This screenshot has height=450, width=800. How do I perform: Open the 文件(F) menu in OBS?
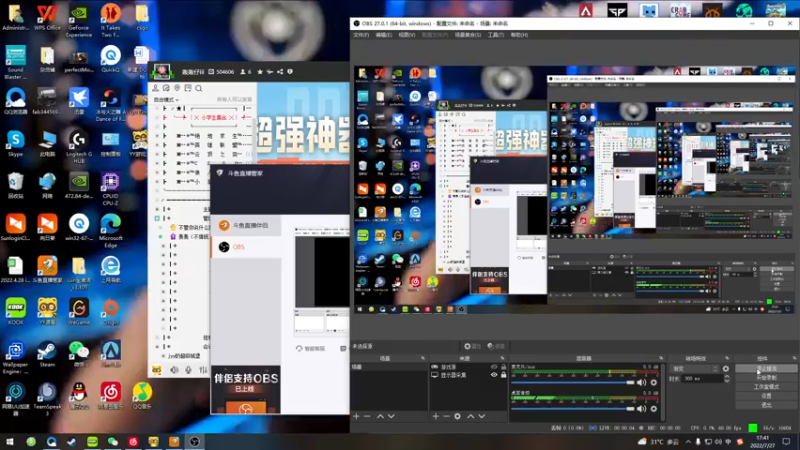(x=361, y=35)
